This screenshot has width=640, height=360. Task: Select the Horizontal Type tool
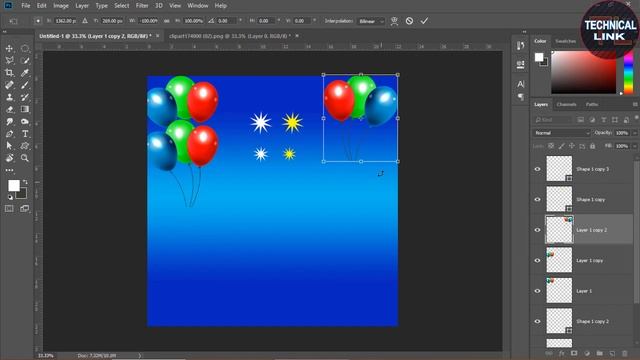pyautogui.click(x=24, y=134)
